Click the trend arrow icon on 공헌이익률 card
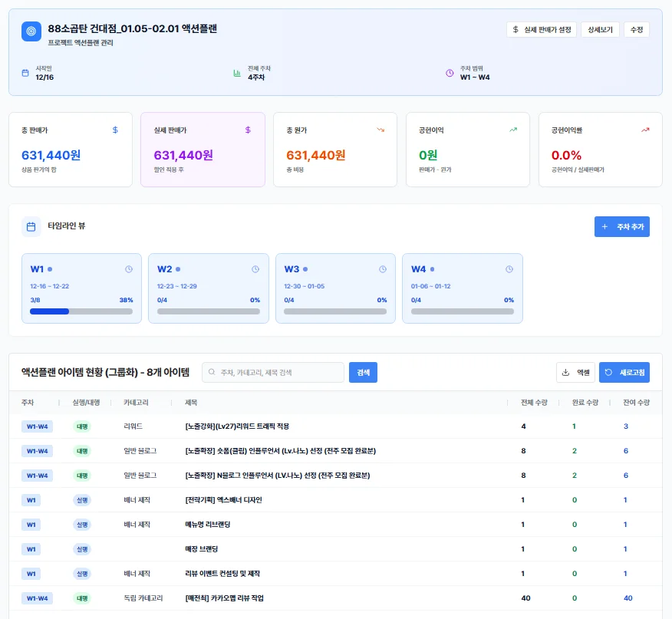672x619 pixels. (x=645, y=130)
